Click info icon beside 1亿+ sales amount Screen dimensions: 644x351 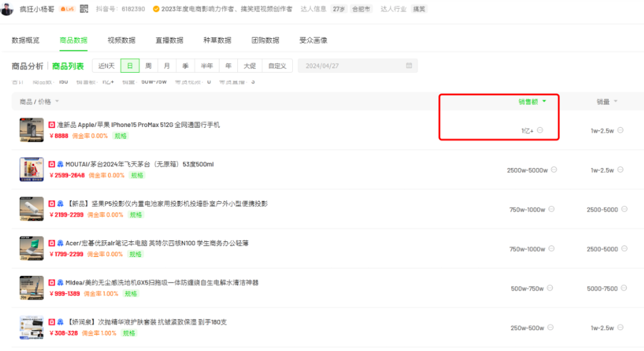click(x=540, y=131)
